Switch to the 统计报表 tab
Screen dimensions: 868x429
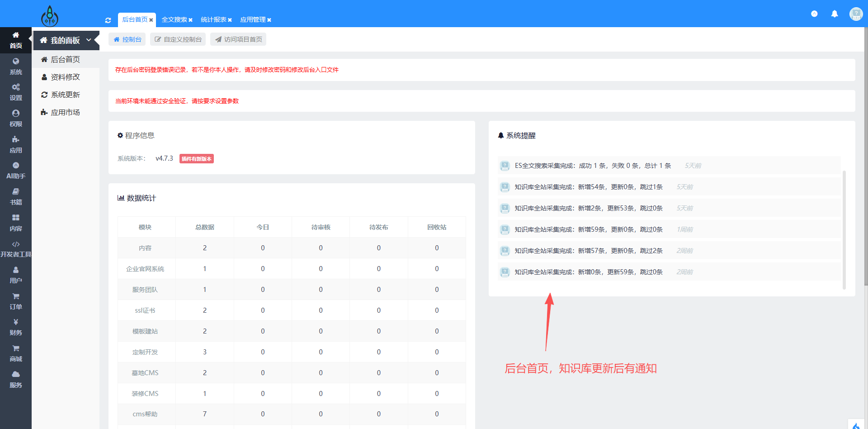[x=213, y=19]
